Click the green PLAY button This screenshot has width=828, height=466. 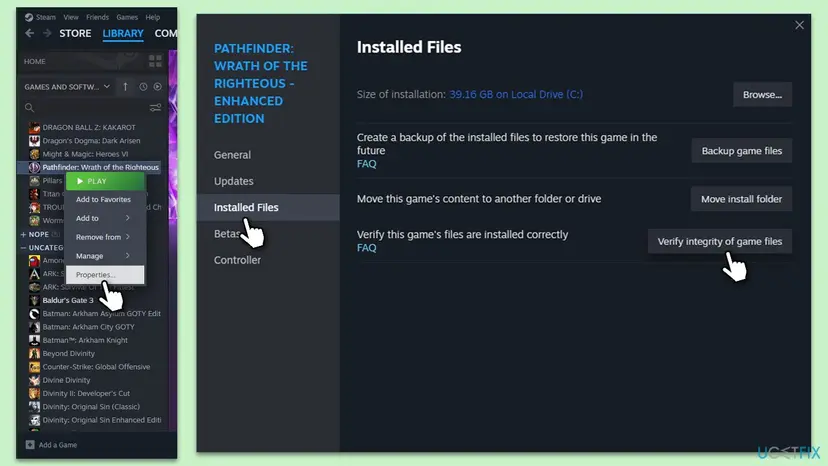[x=105, y=181]
